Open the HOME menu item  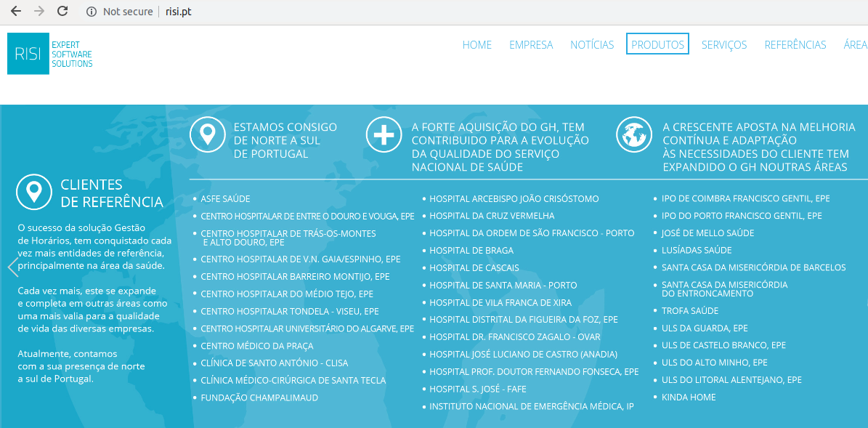477,45
